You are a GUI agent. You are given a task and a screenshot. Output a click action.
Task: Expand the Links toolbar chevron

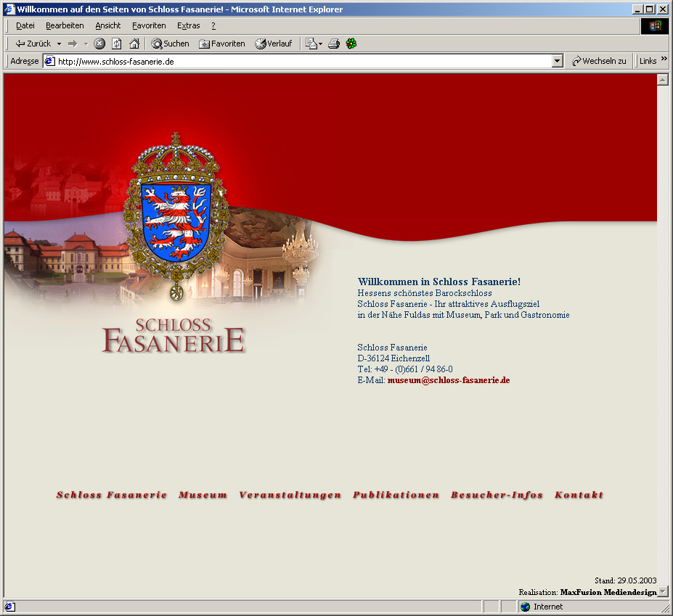[664, 58]
